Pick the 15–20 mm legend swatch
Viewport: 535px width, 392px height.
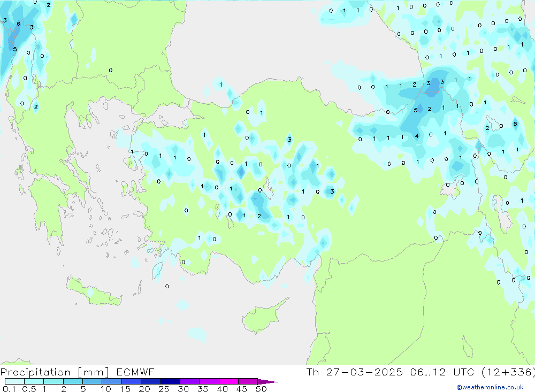pyautogui.click(x=132, y=381)
